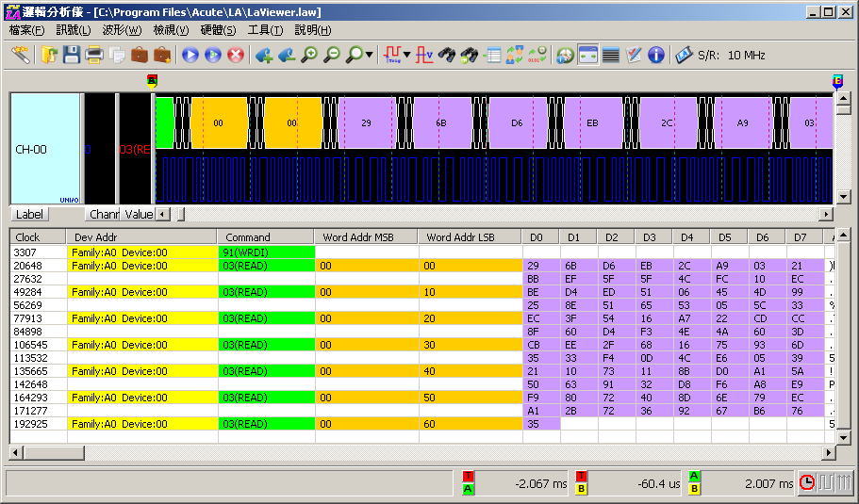Screen dimensions: 859x504
Task: Click the Clock column header
Action: pyautogui.click(x=38, y=237)
